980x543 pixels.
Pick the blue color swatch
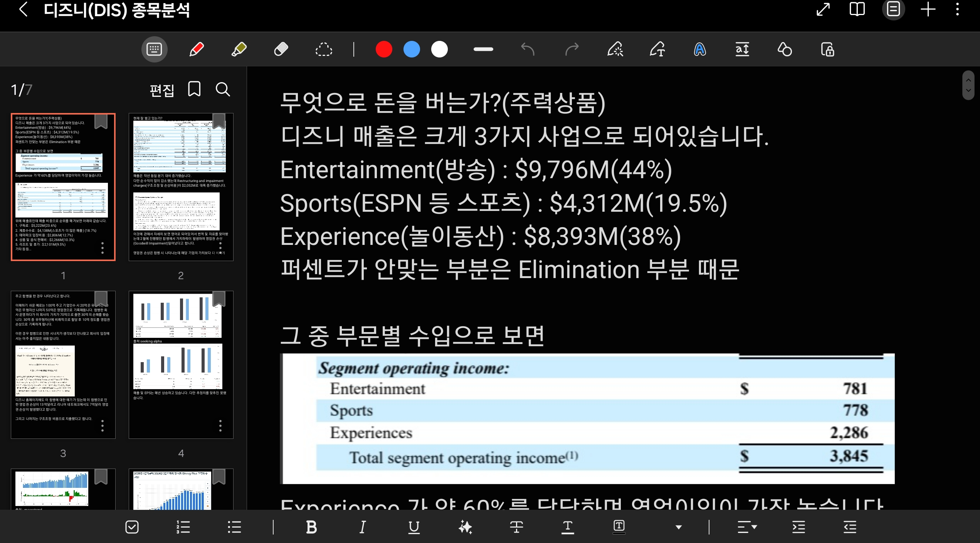click(x=412, y=49)
